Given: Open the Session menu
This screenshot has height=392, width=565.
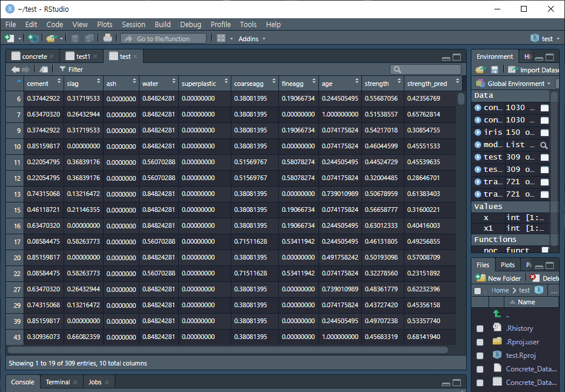Looking at the screenshot, I should (x=134, y=25).
